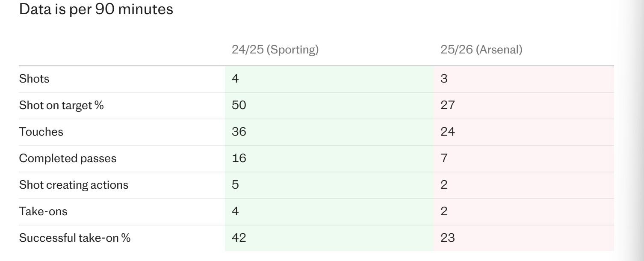Click the '25/26 (Arsenal)' column header
The height and width of the screenshot is (261, 644).
[x=481, y=50]
